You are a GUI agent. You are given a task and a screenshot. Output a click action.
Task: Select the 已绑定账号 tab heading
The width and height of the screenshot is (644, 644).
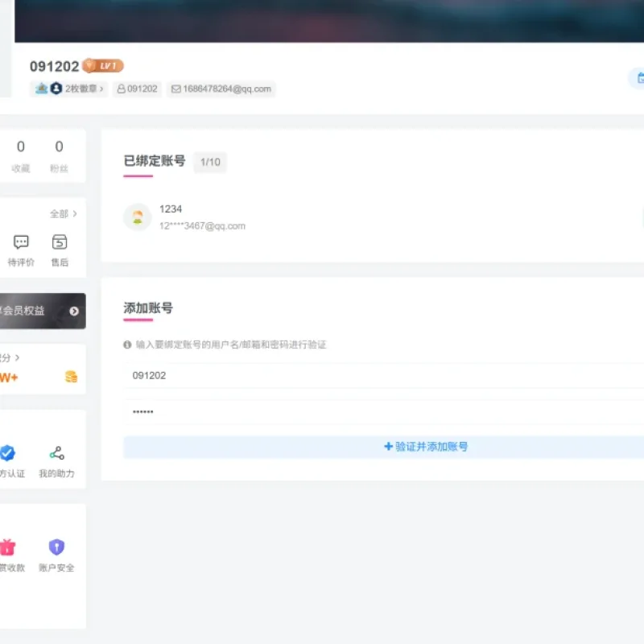click(x=155, y=160)
